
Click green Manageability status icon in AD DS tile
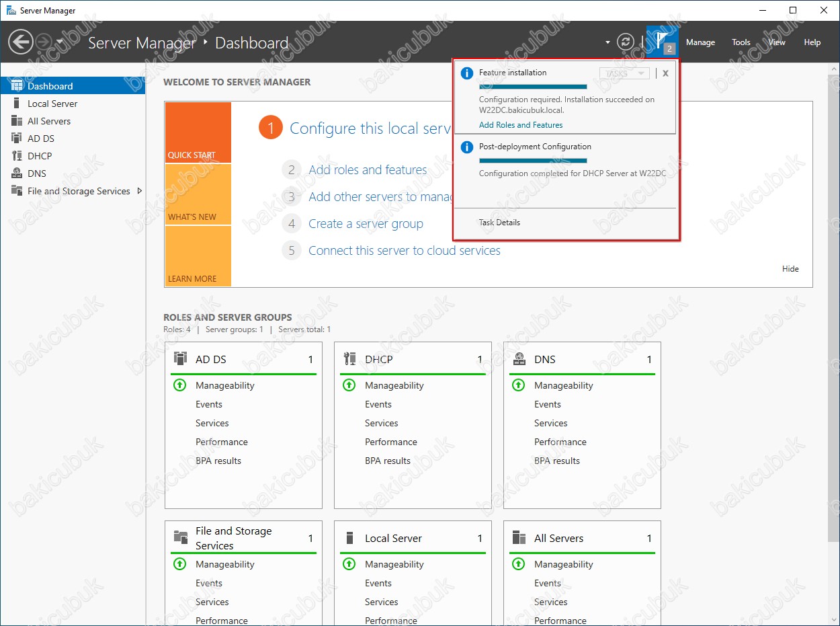tap(179, 385)
